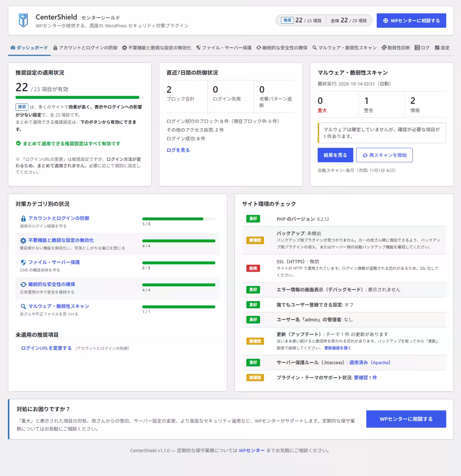Start a rescan with 再スキャンを開始
Image resolution: width=461 pixels, height=476 pixels.
384,155
